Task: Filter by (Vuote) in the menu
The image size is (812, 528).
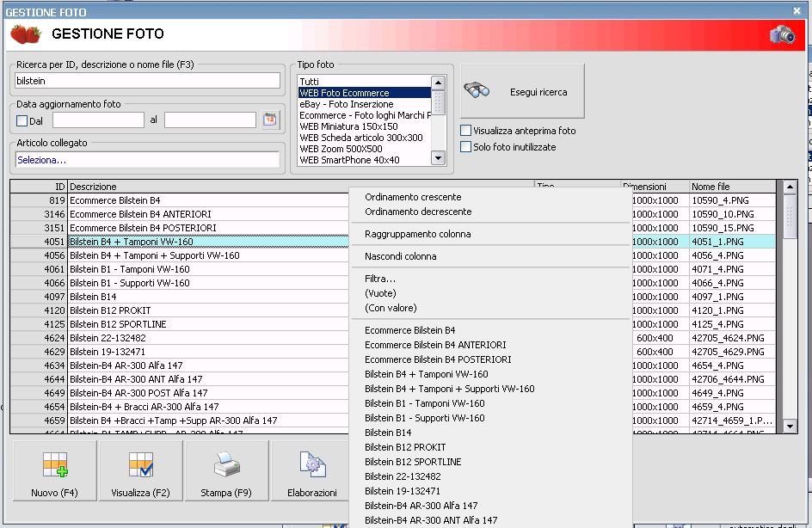Action: (380, 292)
